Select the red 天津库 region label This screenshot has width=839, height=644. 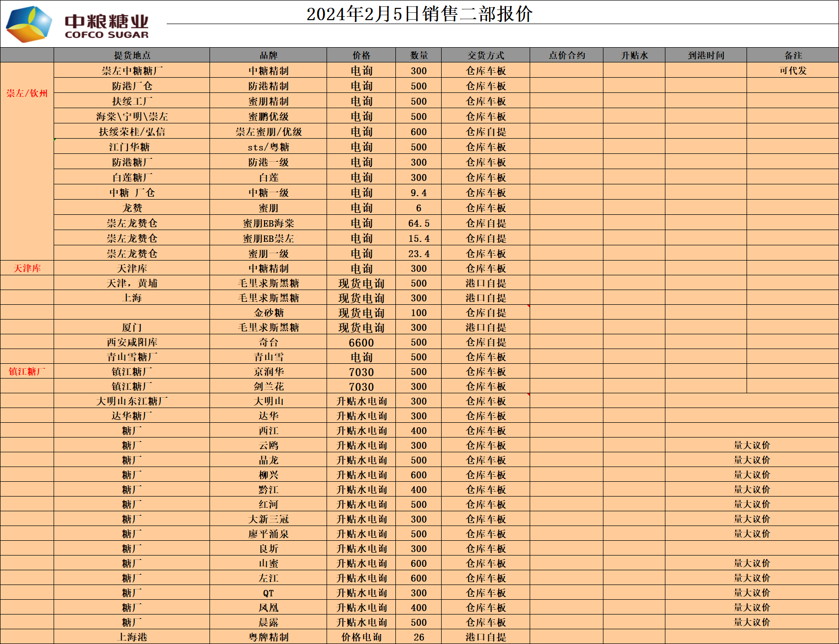pyautogui.click(x=27, y=268)
